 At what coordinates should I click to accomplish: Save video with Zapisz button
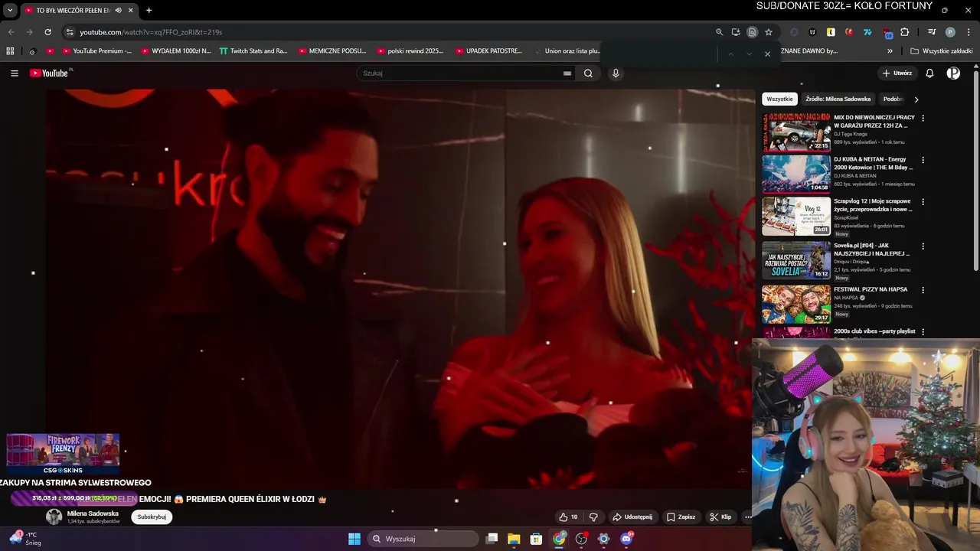[681, 517]
